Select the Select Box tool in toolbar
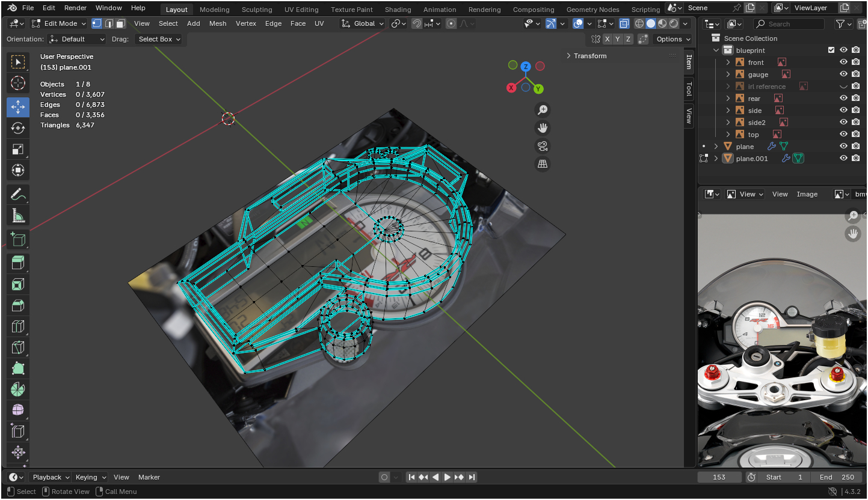 pyautogui.click(x=18, y=62)
